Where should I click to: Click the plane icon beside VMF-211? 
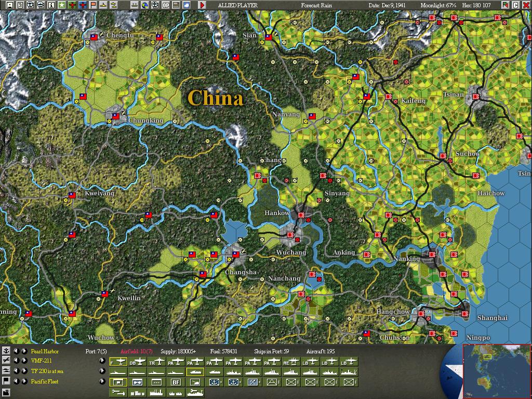tap(6, 361)
